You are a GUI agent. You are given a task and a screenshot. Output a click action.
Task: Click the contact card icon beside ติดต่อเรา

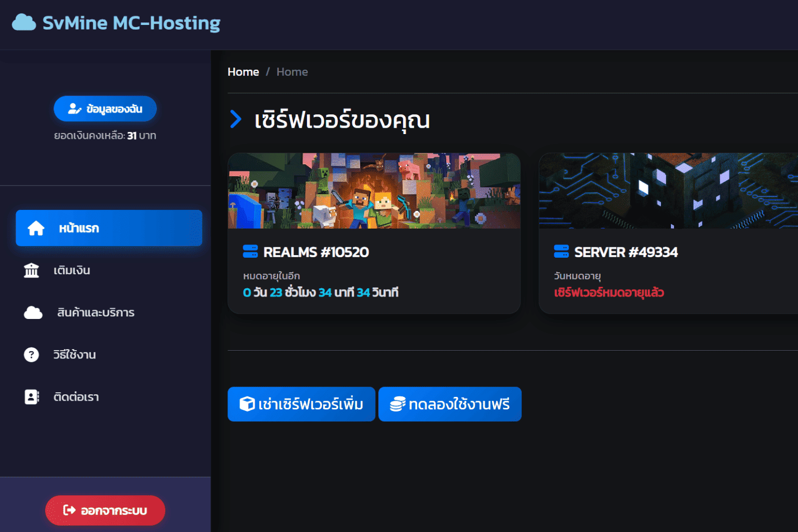click(x=32, y=396)
